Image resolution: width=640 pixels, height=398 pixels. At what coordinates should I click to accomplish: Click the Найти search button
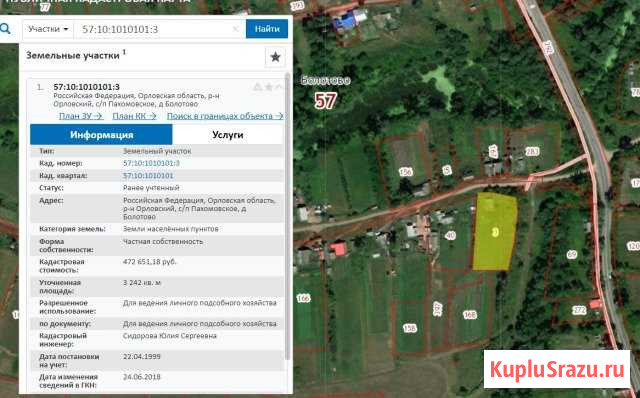267,29
